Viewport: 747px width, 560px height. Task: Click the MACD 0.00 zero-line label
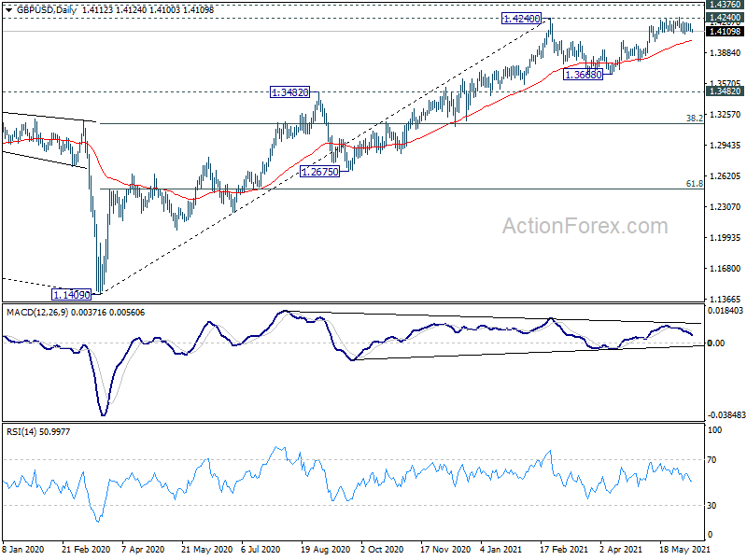[715, 343]
